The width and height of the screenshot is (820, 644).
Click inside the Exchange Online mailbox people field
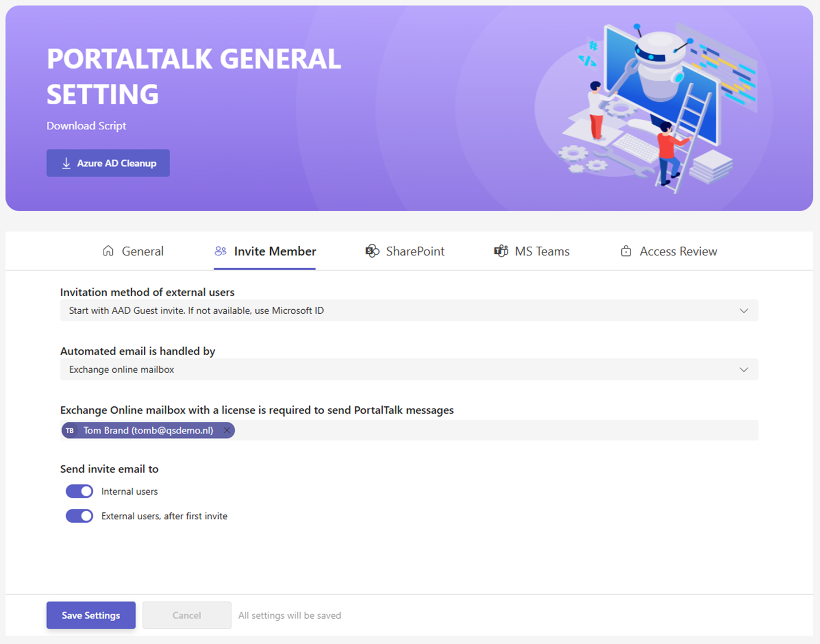(492, 430)
